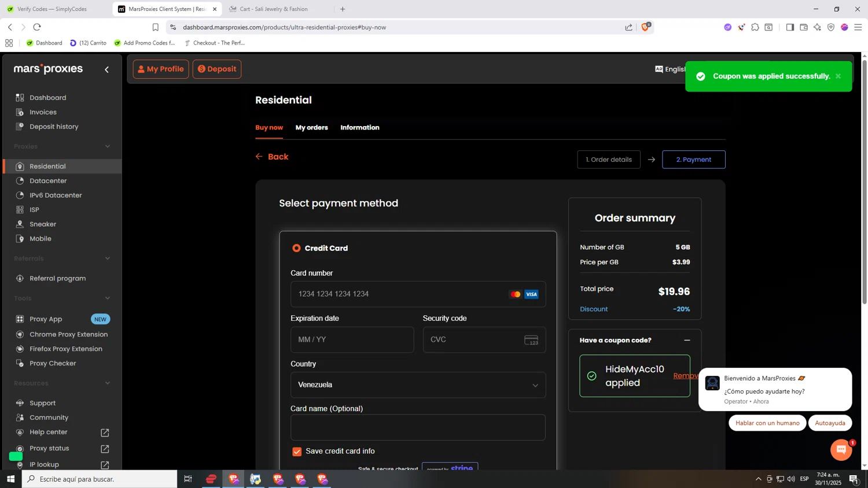
Task: Click Autoayuda chat button
Action: 830,423
